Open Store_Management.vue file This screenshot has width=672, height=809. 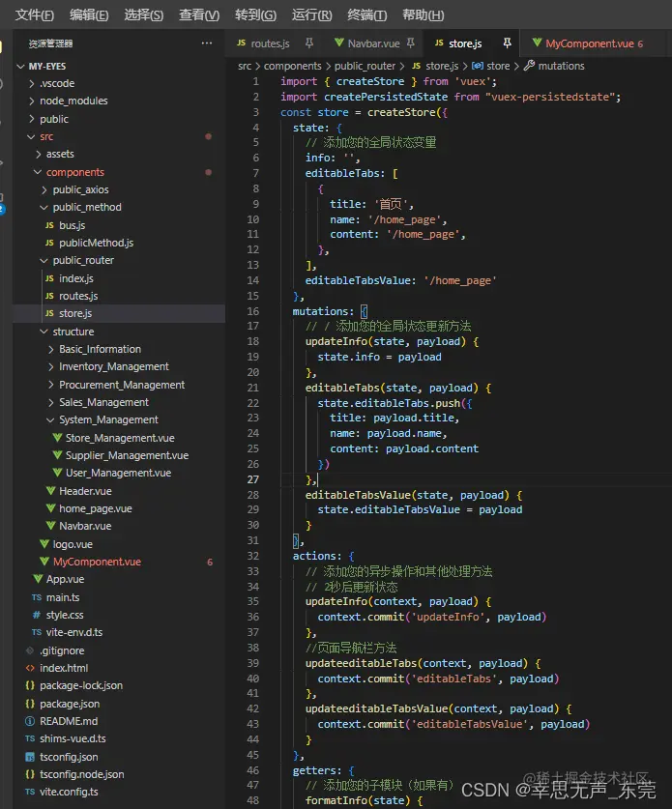click(119, 438)
